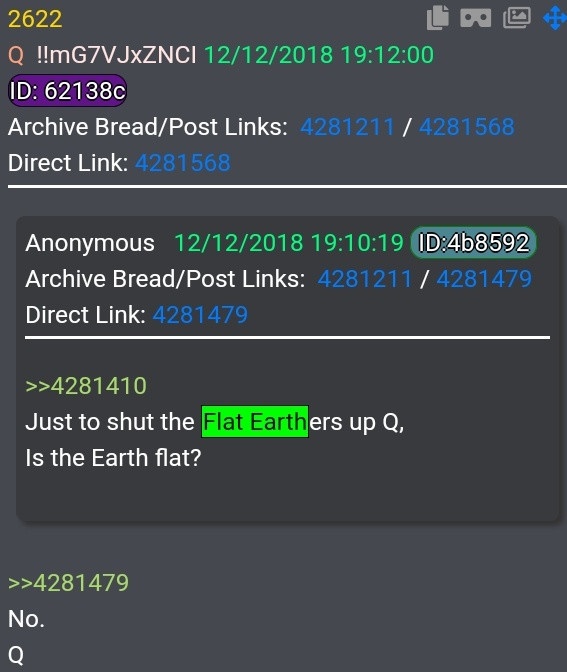This screenshot has height=672, width=567.
Task: Follow Direct Link 4281568
Action: [183, 163]
